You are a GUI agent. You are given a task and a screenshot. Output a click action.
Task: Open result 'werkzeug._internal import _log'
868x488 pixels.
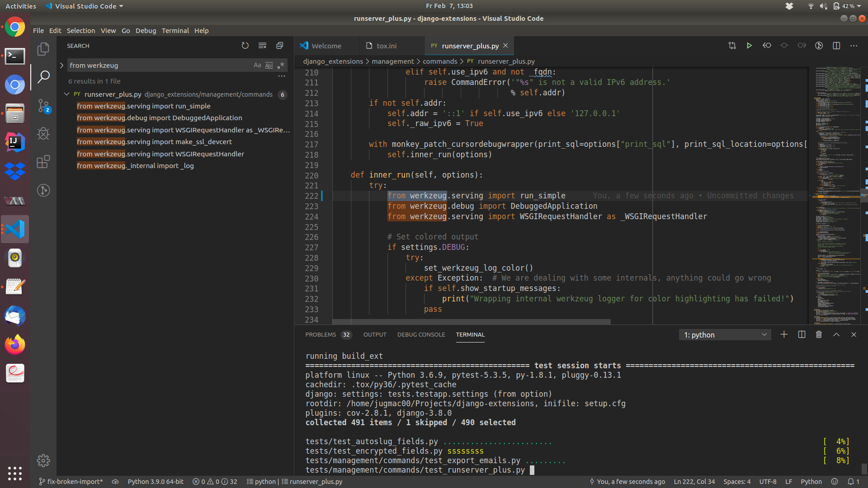tap(135, 166)
